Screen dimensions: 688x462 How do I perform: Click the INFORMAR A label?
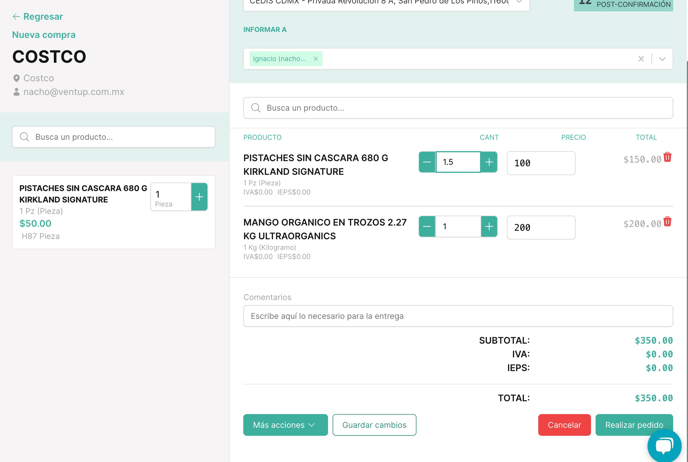265,29
